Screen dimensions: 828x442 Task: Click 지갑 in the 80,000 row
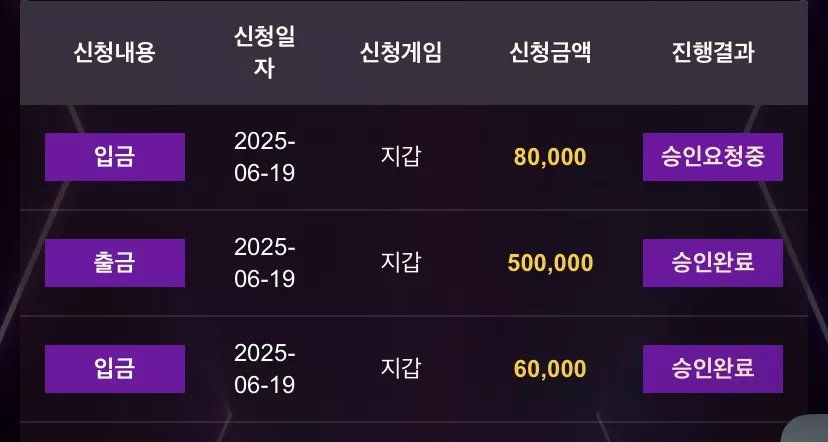point(401,157)
